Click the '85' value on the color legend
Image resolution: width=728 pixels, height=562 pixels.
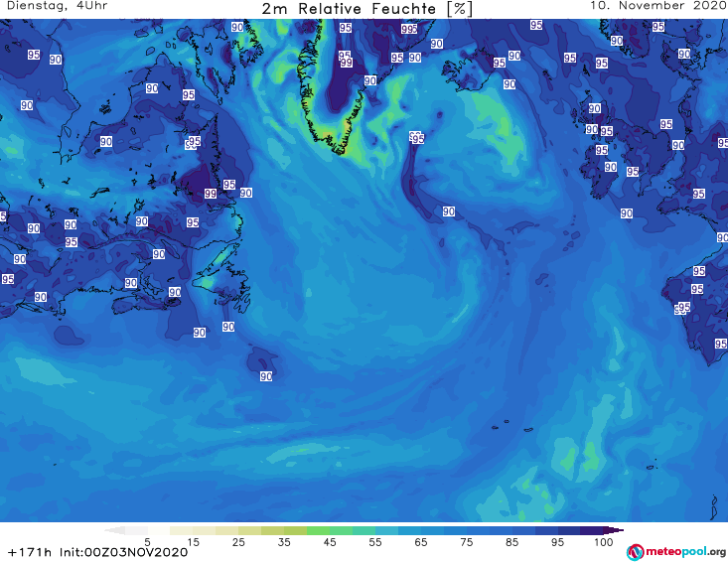pyautogui.click(x=511, y=542)
